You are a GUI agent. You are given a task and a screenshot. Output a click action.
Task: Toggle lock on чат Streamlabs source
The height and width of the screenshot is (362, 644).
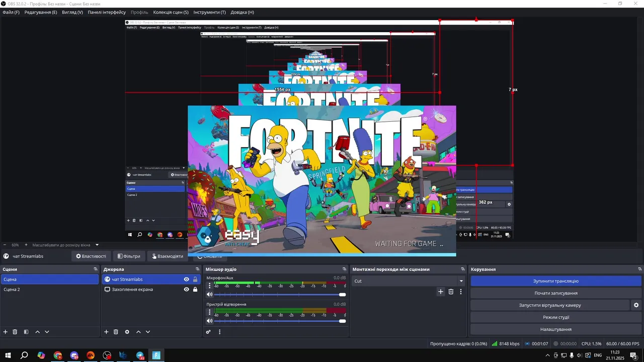(x=195, y=280)
